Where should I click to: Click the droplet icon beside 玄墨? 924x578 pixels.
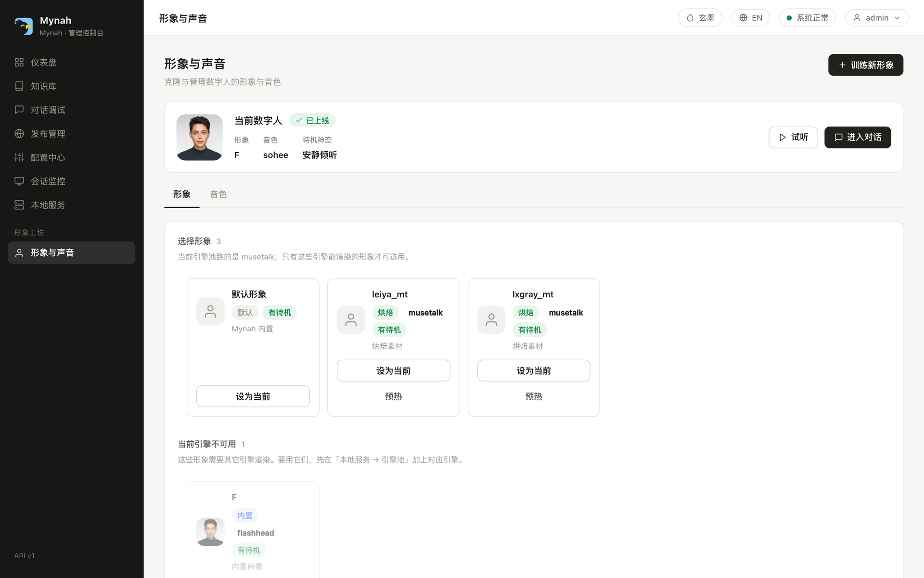coord(690,18)
